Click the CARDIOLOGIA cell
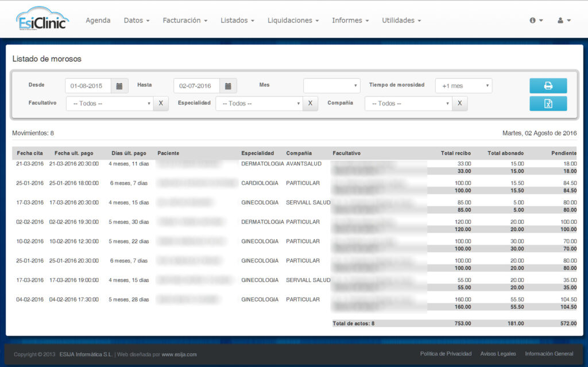This screenshot has height=367, width=588. (260, 183)
